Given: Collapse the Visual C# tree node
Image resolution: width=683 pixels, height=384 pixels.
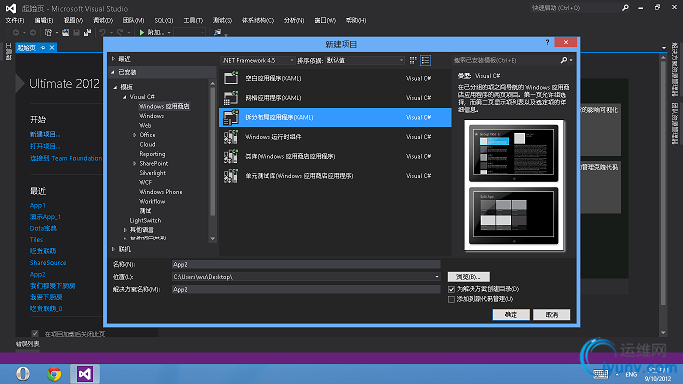Looking at the screenshot, I should coord(125,97).
